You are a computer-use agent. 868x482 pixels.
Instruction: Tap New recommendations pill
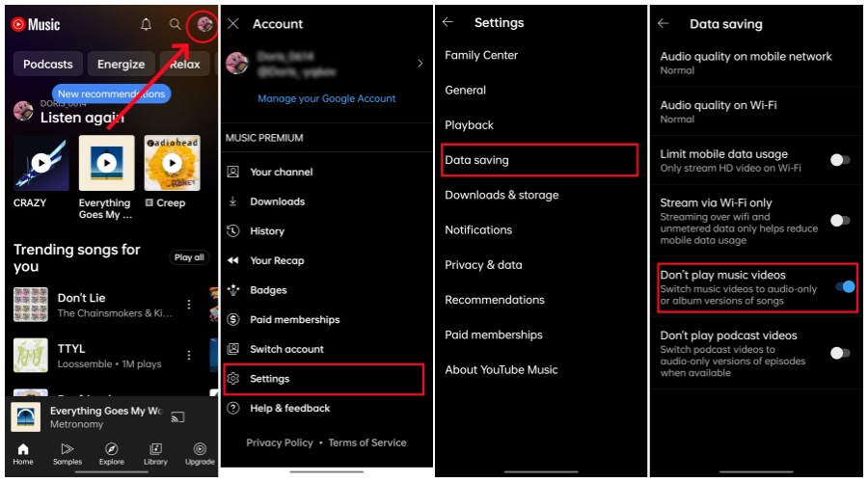pos(111,94)
